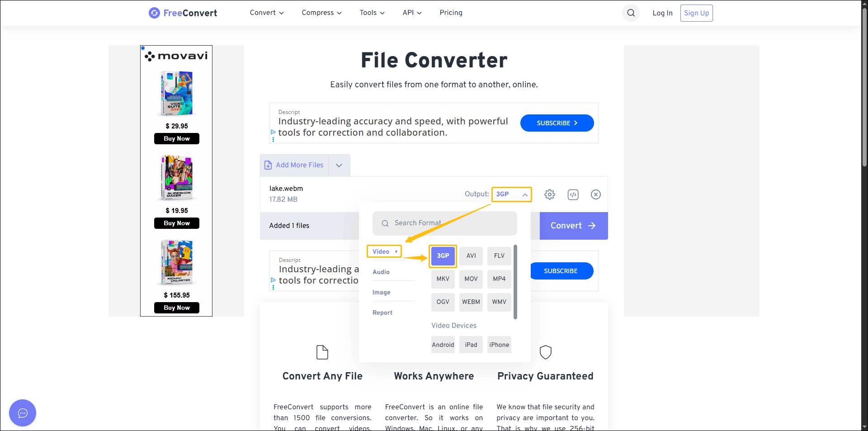
Task: Choose the MP4 output format
Action: click(499, 279)
